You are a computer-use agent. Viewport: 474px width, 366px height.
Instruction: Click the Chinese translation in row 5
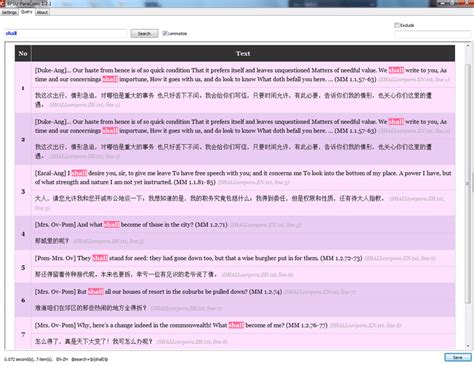(x=126, y=274)
